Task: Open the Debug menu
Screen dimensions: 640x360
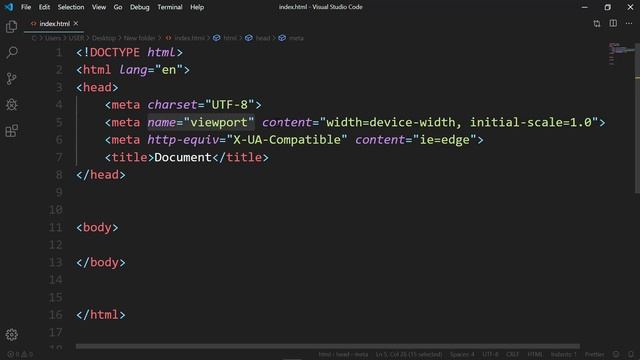Action: (139, 7)
